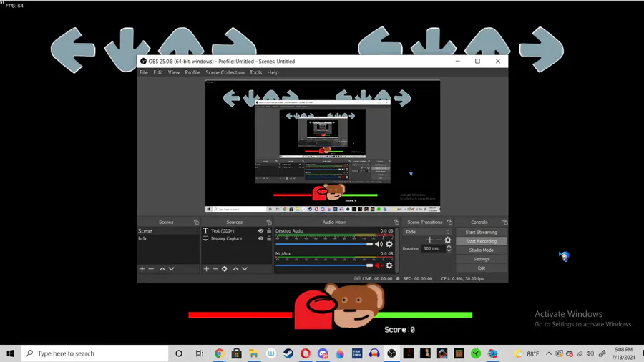Image resolution: width=644 pixels, height=362 pixels.
Task: Undock the Controls panel
Action: 504,222
